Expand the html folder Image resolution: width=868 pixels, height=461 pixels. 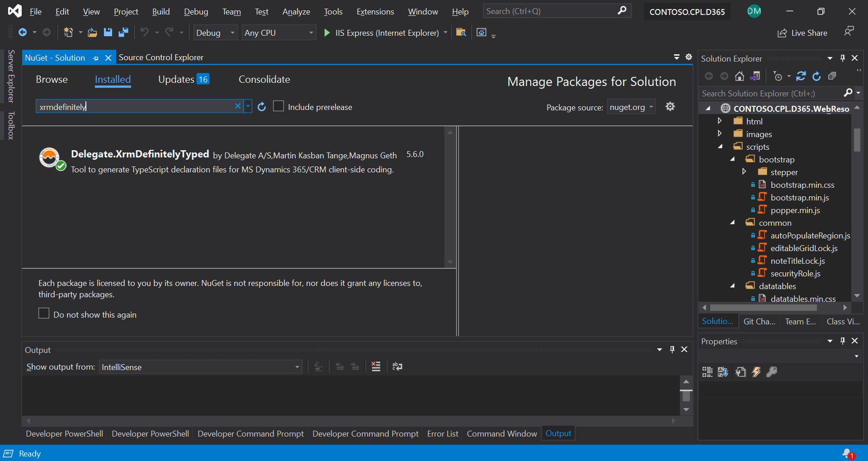click(x=720, y=121)
